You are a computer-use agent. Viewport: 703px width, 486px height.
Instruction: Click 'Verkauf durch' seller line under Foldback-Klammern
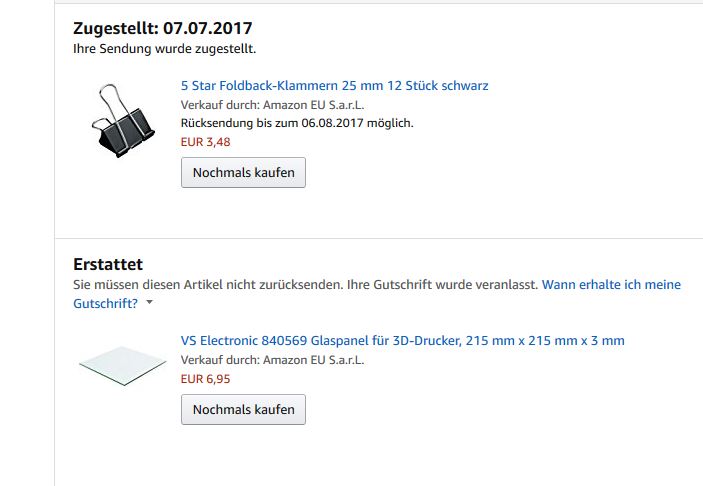(x=272, y=105)
